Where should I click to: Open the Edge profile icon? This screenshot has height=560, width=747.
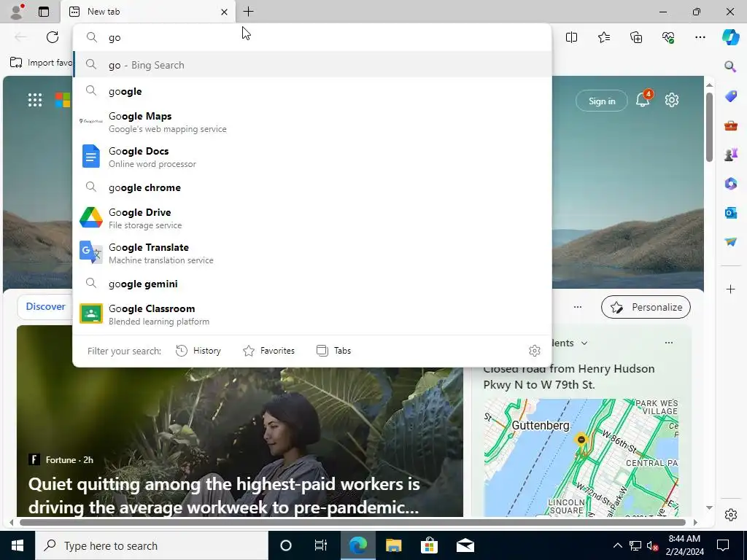click(17, 12)
